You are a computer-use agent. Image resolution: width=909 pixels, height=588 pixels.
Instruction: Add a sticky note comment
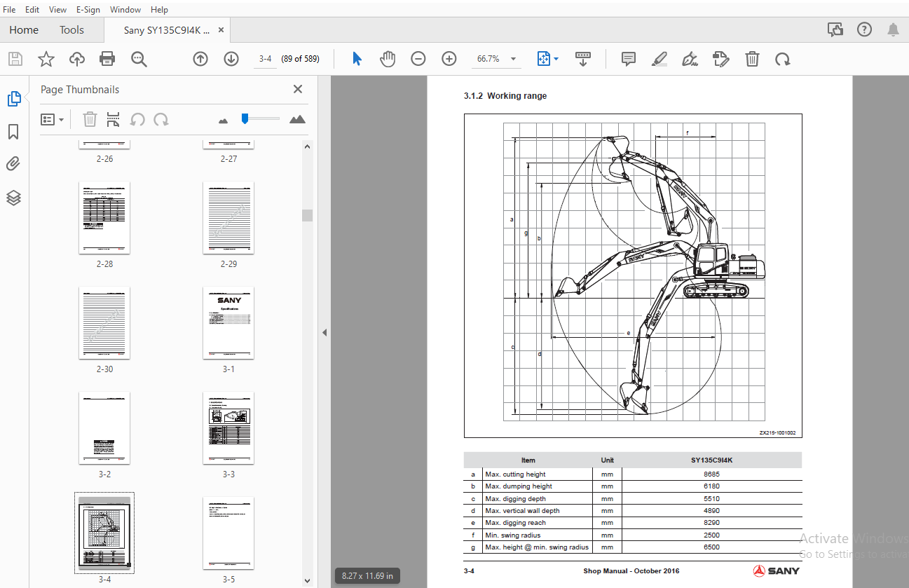point(629,59)
